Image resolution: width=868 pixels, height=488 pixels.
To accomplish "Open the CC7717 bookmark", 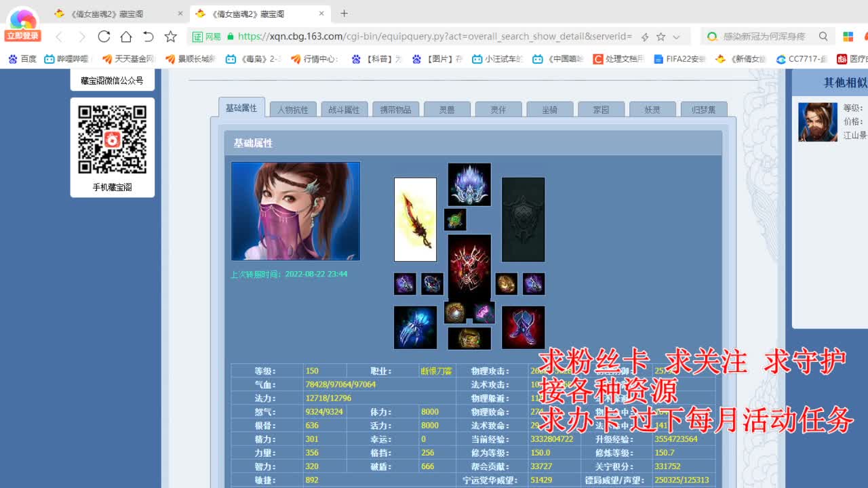I will click(802, 59).
